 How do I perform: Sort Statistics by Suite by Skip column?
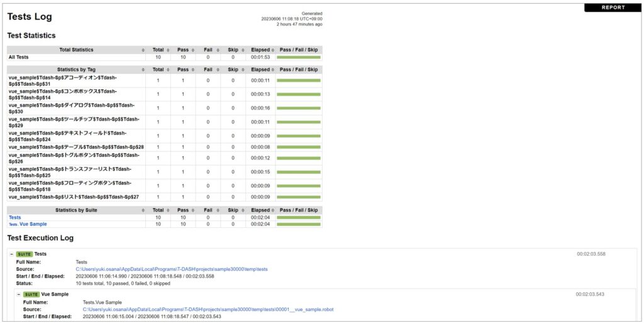(233, 210)
